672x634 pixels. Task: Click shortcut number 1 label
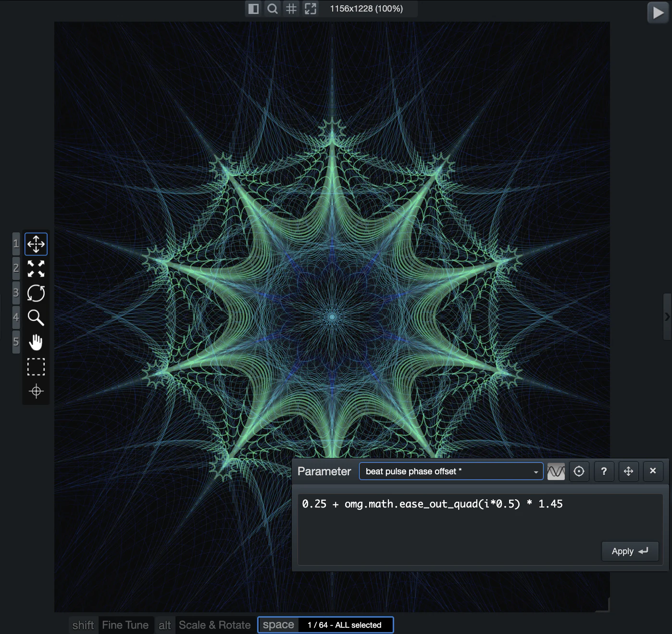pyautogui.click(x=16, y=244)
